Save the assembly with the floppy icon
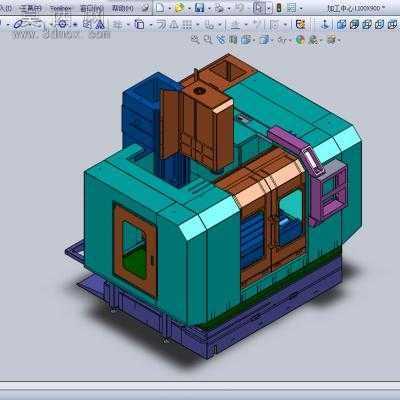This screenshot has width=400, height=400. pyautogui.click(x=199, y=8)
